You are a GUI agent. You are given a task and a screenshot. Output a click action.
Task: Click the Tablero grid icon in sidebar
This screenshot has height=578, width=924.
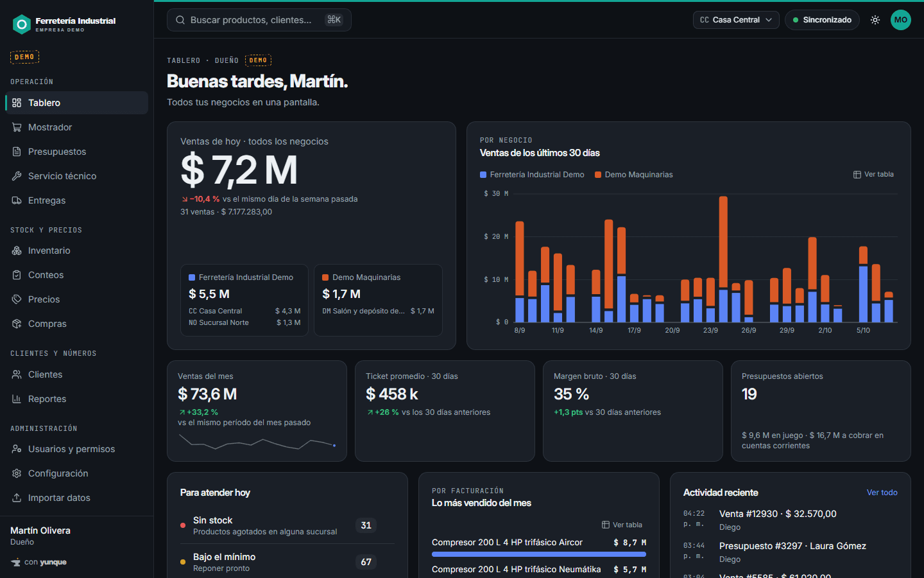(x=17, y=103)
